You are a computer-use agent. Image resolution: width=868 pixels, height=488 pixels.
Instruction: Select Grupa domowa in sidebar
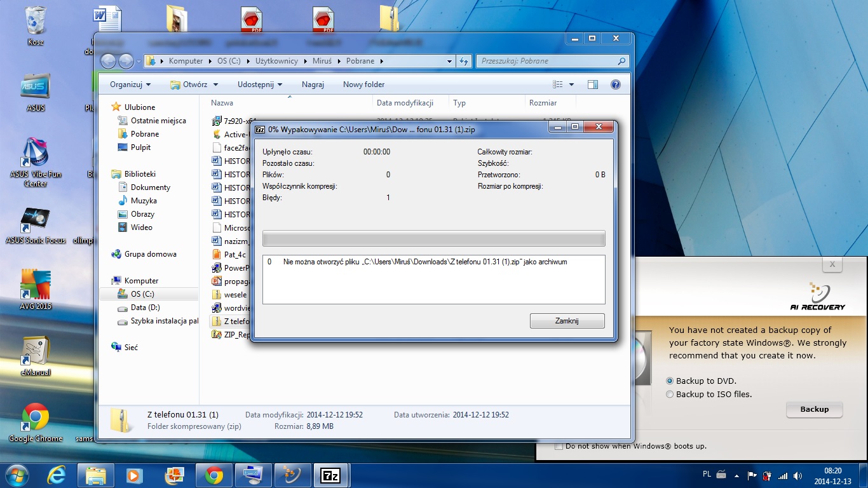[x=150, y=254]
